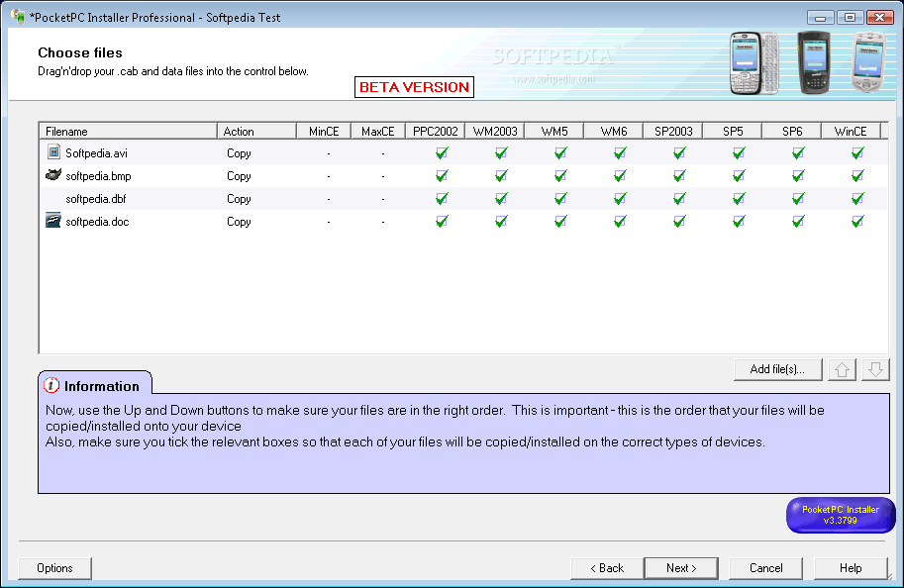Open Help
Screen dimensions: 904x588
click(851, 568)
